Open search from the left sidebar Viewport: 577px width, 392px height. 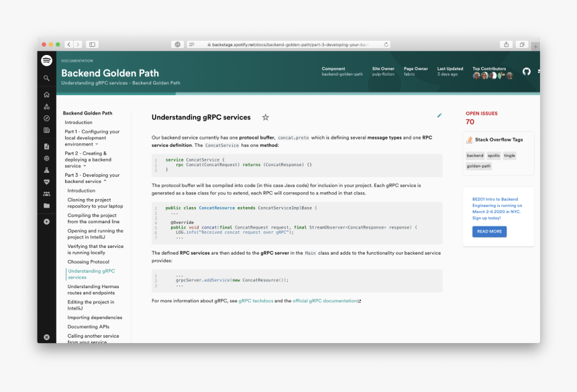click(46, 78)
